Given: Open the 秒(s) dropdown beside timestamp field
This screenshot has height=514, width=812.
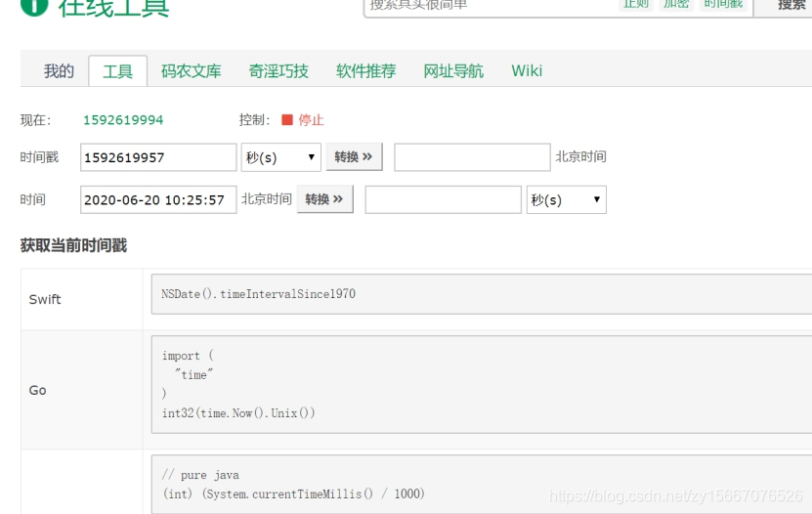Looking at the screenshot, I should [281, 157].
